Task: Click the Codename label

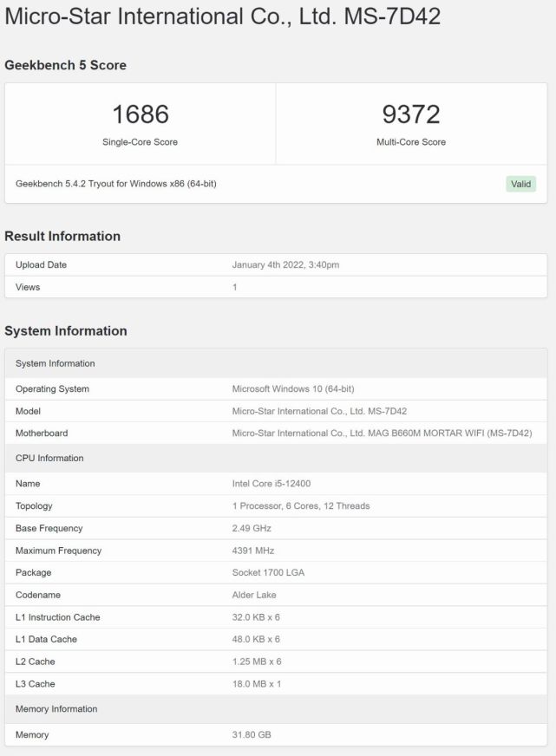Action: pyautogui.click(x=38, y=595)
